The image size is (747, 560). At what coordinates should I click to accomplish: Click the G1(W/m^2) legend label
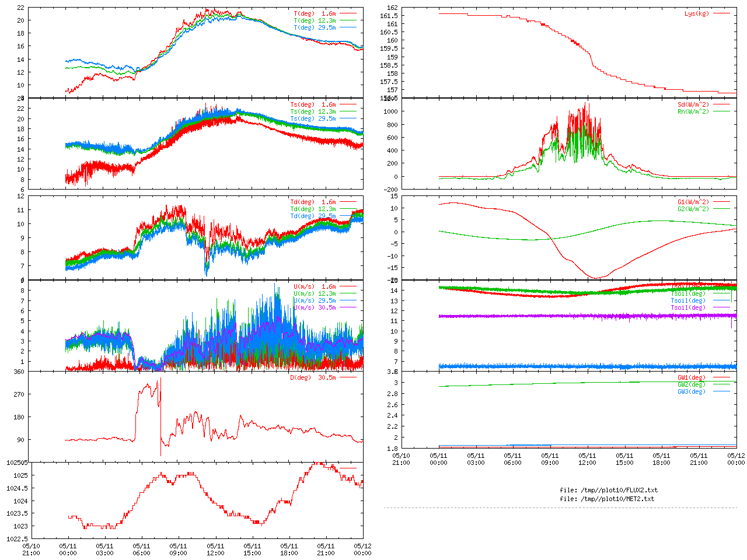(693, 202)
